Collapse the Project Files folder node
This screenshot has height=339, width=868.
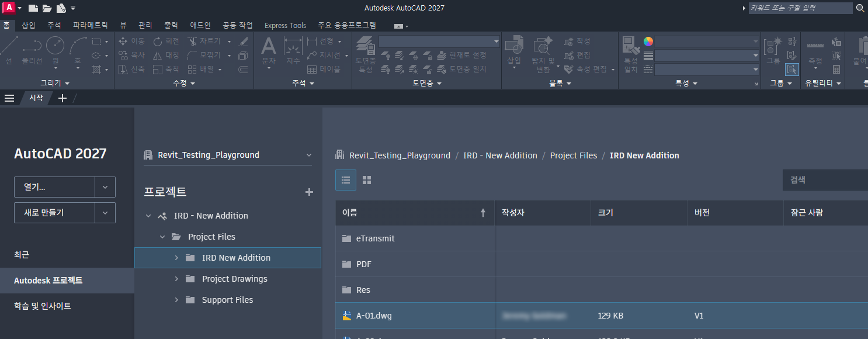[162, 237]
